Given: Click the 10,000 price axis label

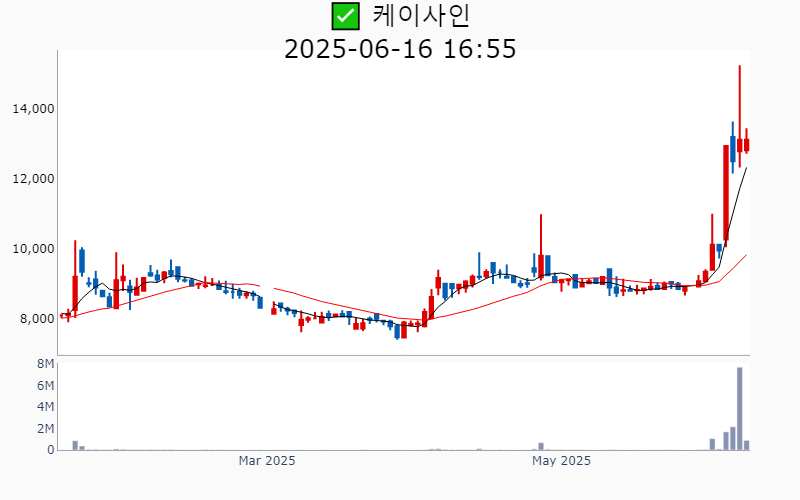Looking at the screenshot, I should [x=33, y=249].
